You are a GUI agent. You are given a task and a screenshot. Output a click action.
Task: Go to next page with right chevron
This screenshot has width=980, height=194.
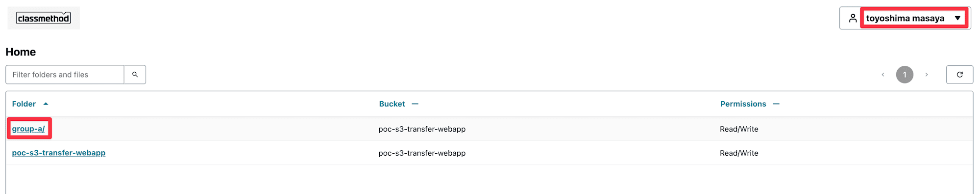927,75
